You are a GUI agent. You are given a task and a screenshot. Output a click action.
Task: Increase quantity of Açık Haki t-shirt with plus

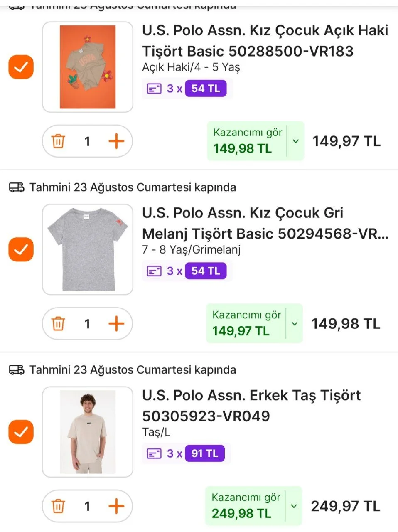[x=116, y=141]
